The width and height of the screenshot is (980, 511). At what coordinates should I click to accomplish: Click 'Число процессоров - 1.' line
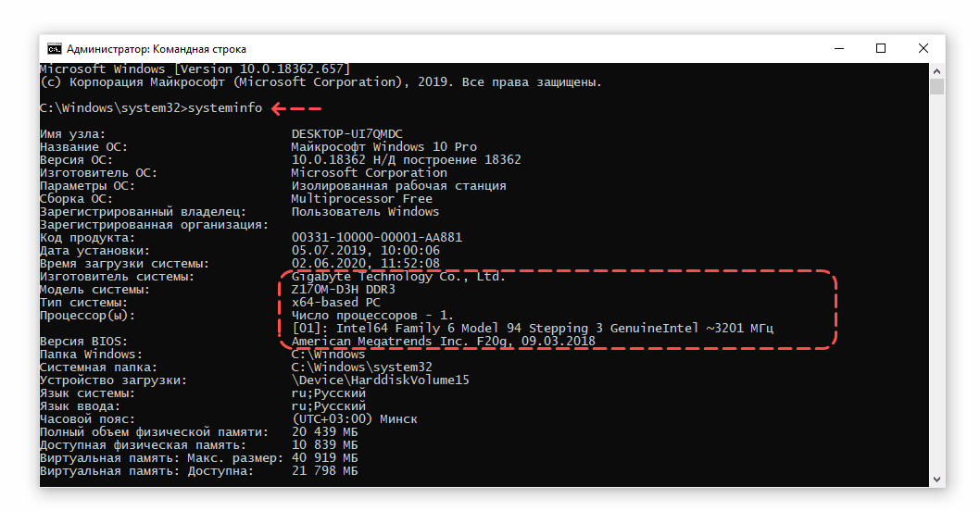(373, 316)
